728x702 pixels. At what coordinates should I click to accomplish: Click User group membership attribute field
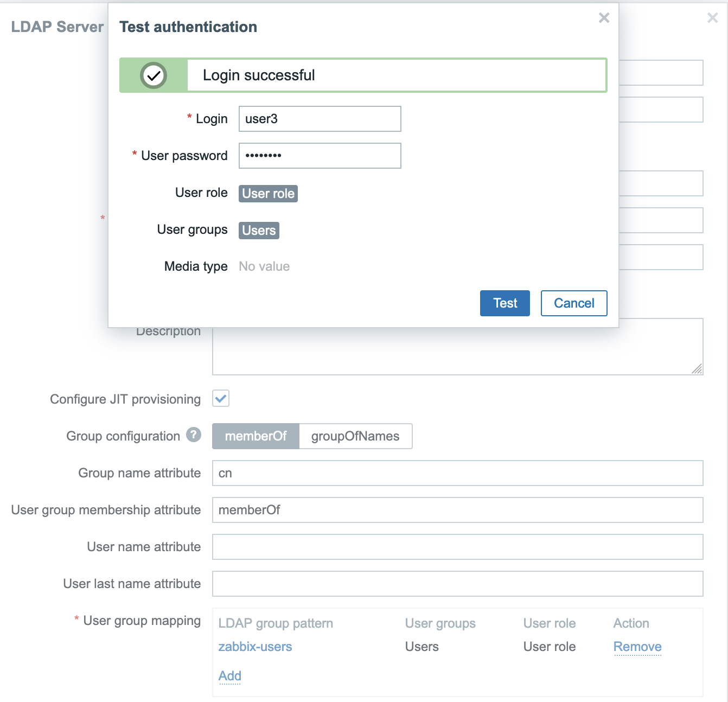pos(457,510)
